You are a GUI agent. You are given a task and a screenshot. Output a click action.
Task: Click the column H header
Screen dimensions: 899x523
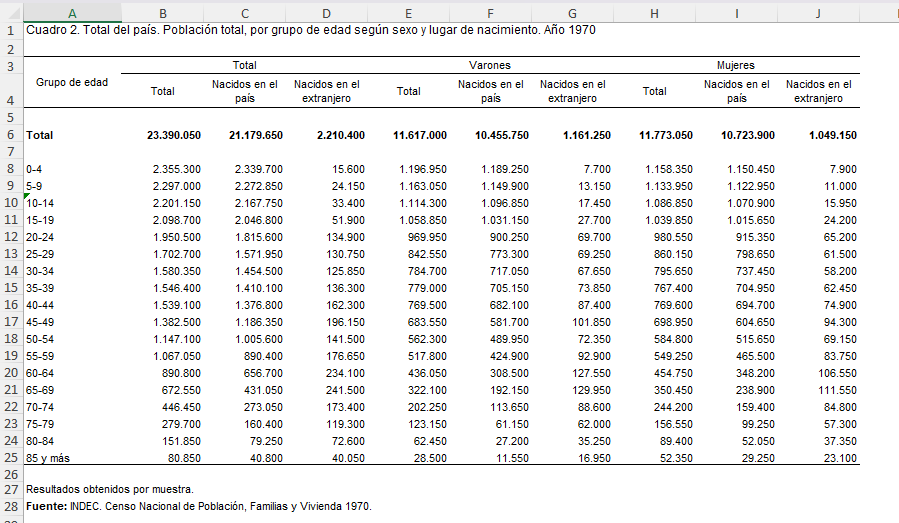(654, 12)
